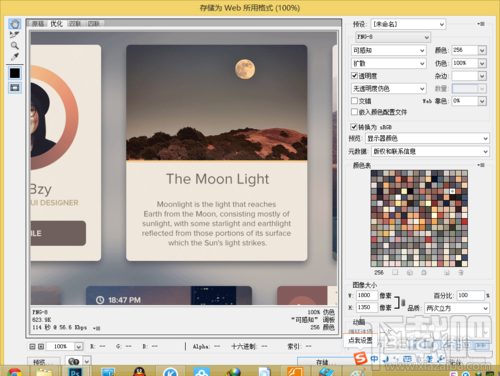Click the Photoshop icon in taskbar
This screenshot has height=376, width=500.
(x=75, y=371)
